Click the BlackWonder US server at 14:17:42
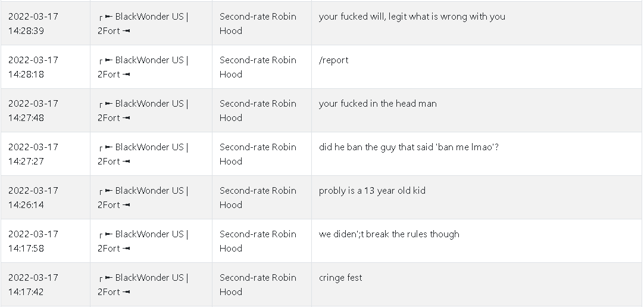Screen dimensions: 644x307 (x=143, y=284)
